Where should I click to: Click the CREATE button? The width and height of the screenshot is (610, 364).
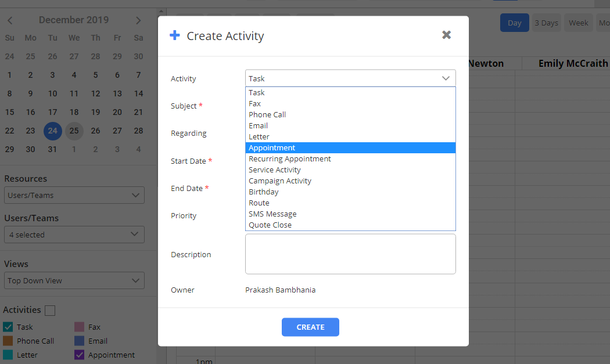tap(310, 327)
